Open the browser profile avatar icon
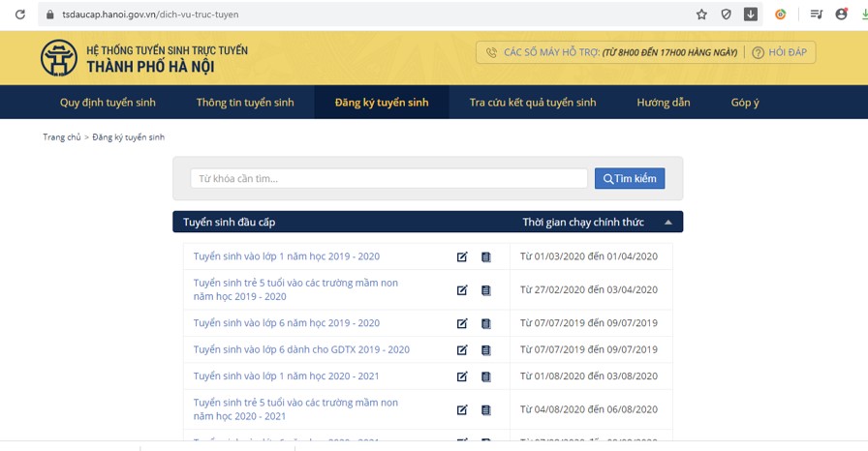Viewport: 868px width, 451px height. pyautogui.click(x=841, y=15)
